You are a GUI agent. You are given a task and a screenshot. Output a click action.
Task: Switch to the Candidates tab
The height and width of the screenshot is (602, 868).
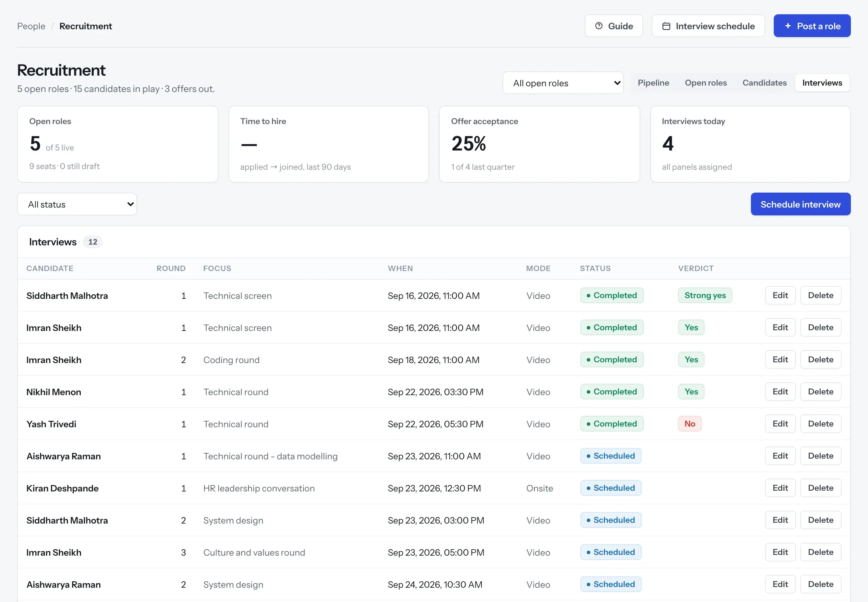click(764, 83)
